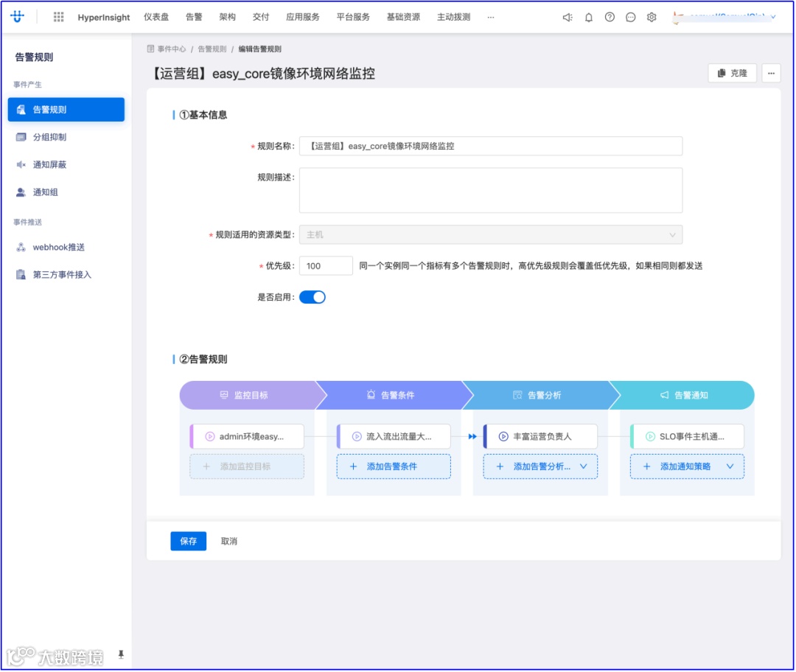
Task: Click the play icon on admin环境easy card
Action: click(209, 436)
